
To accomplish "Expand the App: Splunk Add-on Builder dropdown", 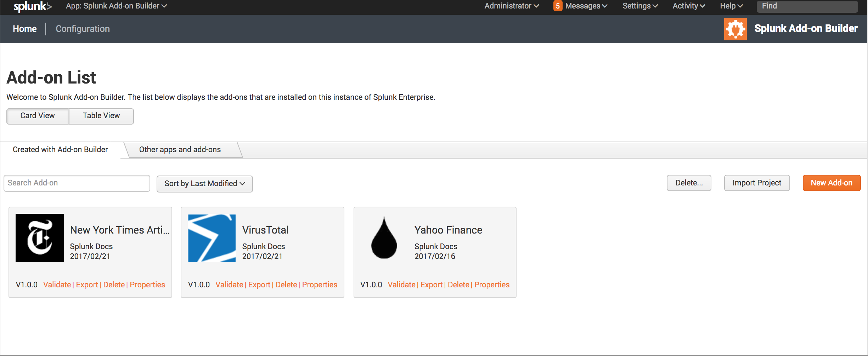I will click(116, 6).
